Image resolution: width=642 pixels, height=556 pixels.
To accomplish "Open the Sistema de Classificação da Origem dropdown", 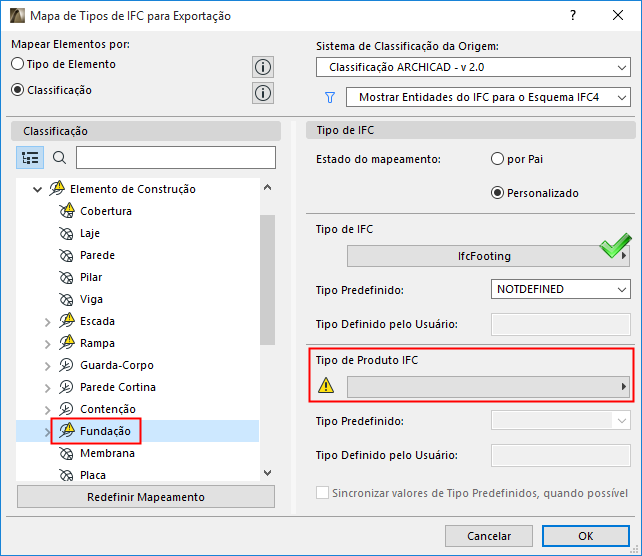I will pyautogui.click(x=473, y=68).
